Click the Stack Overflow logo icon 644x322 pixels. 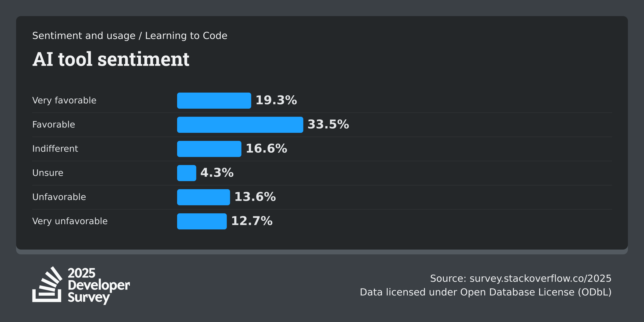[47, 284]
